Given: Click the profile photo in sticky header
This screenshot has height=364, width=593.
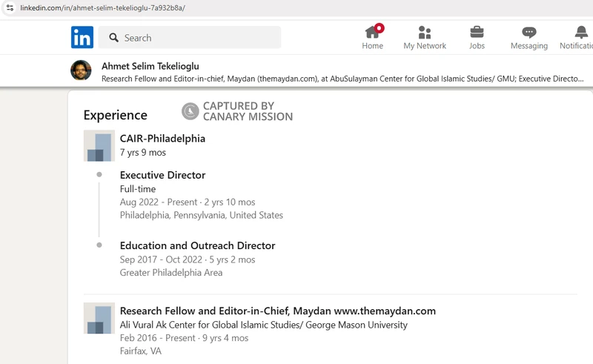Looking at the screenshot, I should pos(81,70).
